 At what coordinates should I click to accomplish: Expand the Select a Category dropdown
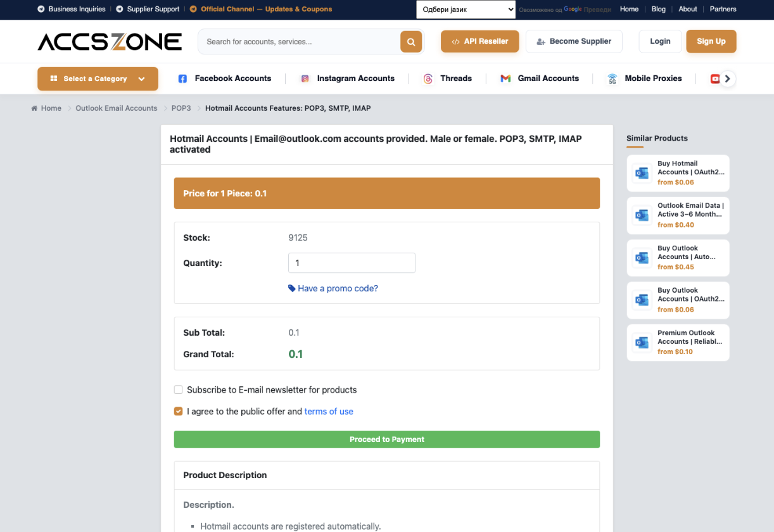98,79
